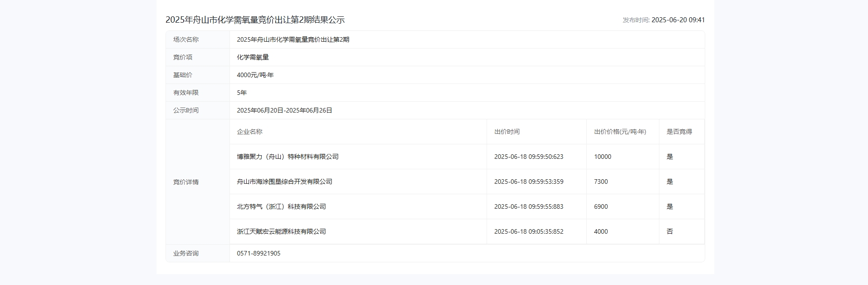868x285 pixels.
Task: Click bid time 2025-06-18 09:59:53:359
Action: coord(529,182)
